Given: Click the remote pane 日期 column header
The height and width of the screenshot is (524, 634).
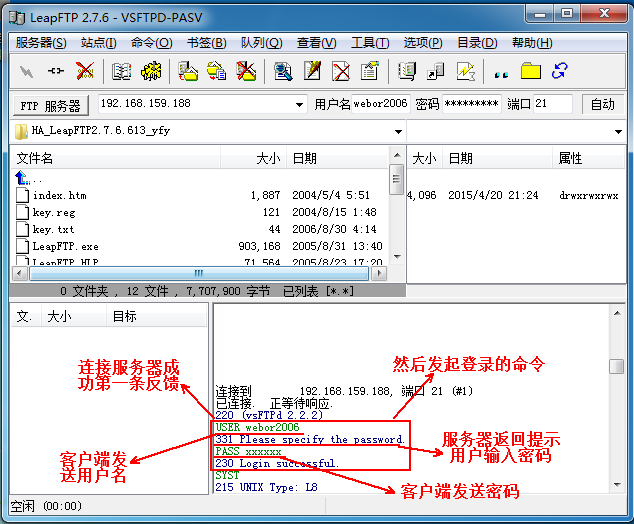Looking at the screenshot, I should (497, 158).
